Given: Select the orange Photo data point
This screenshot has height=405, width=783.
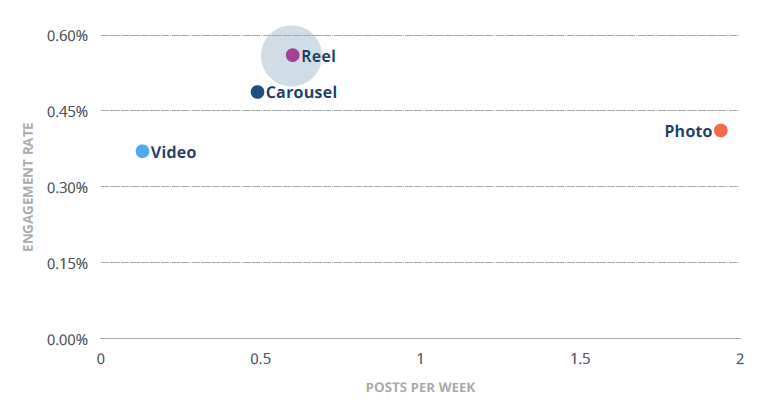Looking at the screenshot, I should 721,131.
